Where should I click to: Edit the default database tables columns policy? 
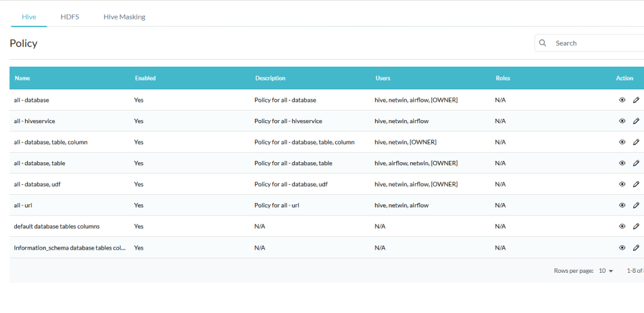pyautogui.click(x=636, y=226)
